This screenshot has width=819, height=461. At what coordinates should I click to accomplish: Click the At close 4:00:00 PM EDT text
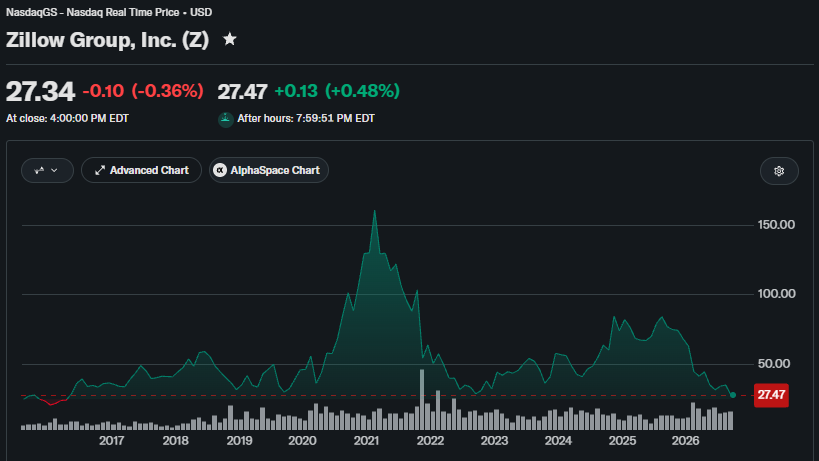coord(67,119)
